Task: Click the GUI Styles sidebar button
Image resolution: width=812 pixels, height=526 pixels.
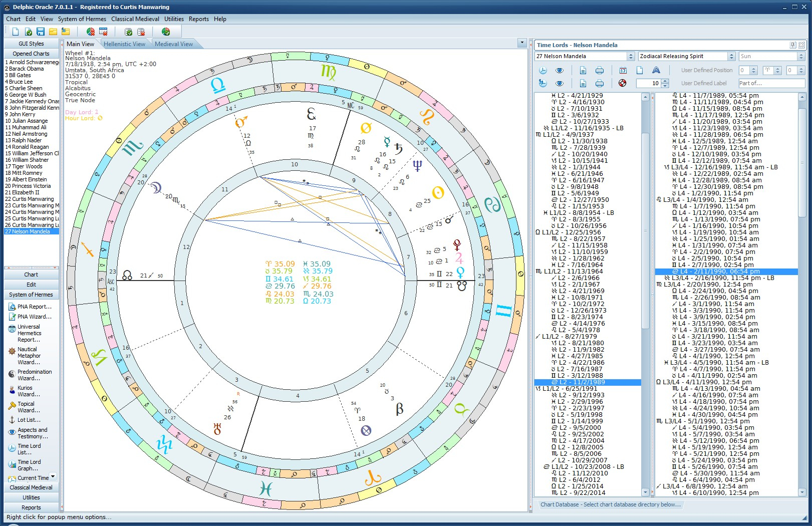Action: 31,44
